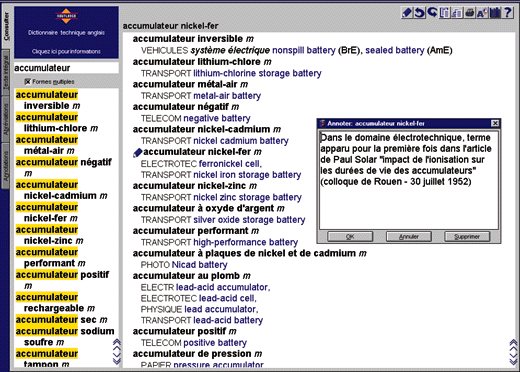Image resolution: width=520 pixels, height=372 pixels.
Task: Click 'high-performance battery' translation
Action: click(246, 242)
